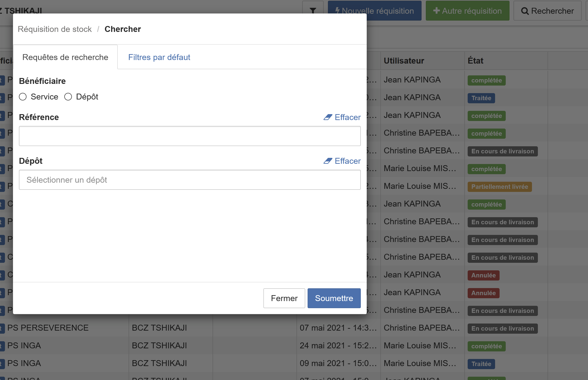
Task: Open the Requêtes de recherche tab
Action: coord(65,57)
